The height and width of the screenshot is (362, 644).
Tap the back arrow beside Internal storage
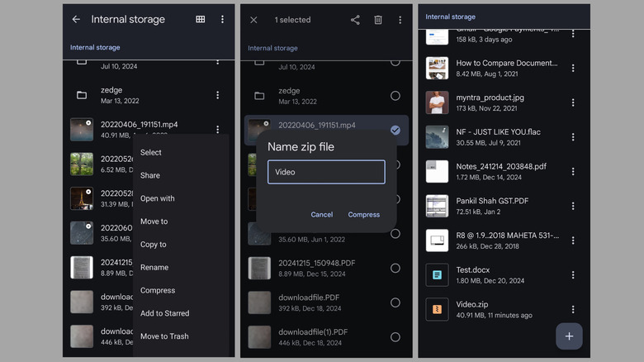76,19
